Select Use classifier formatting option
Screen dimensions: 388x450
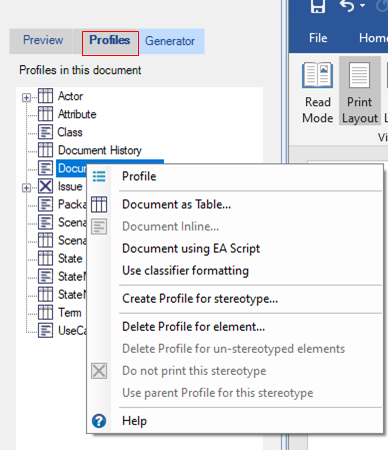[185, 270]
